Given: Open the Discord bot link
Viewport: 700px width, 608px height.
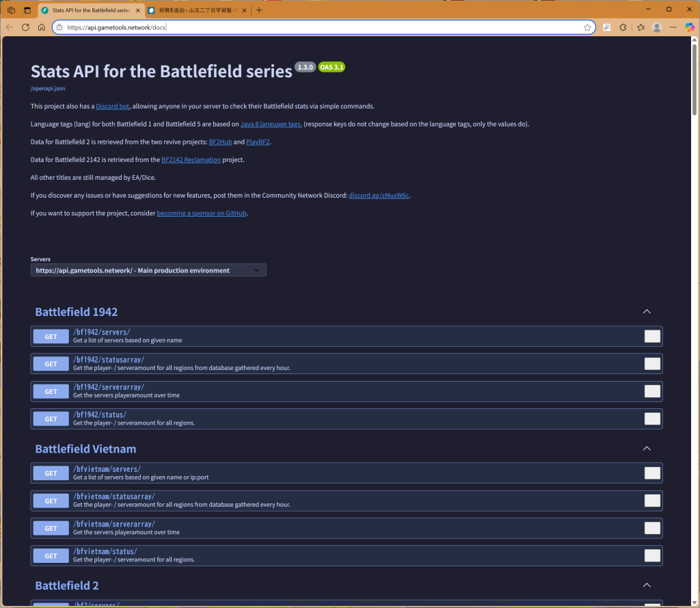Looking at the screenshot, I should (113, 106).
